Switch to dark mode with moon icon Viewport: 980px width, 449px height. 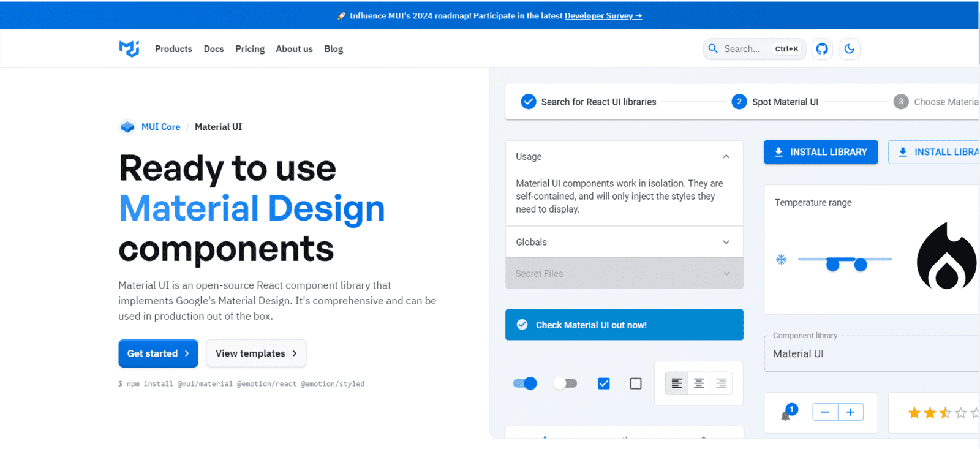pyautogui.click(x=850, y=49)
